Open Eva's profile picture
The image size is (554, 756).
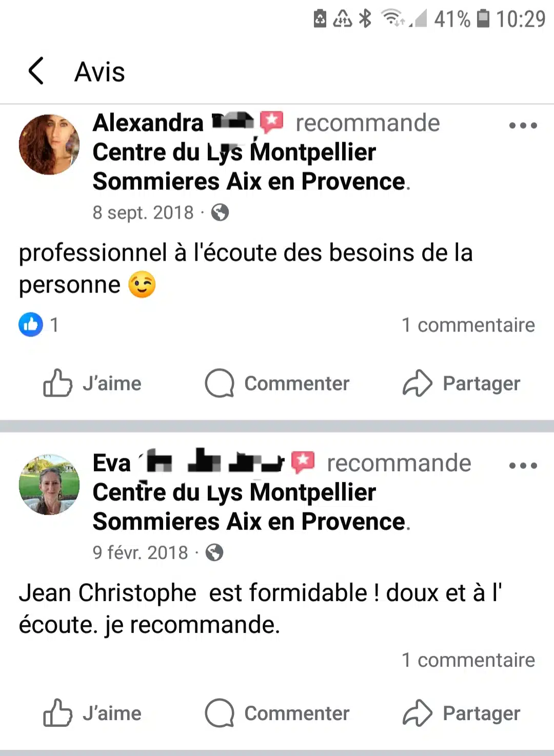coord(49,484)
